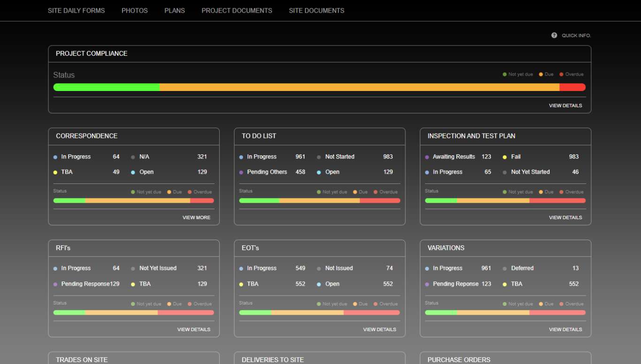Viewport: 641px width, 364px height.
Task: Click the Quick Info question mark icon
Action: click(x=554, y=35)
